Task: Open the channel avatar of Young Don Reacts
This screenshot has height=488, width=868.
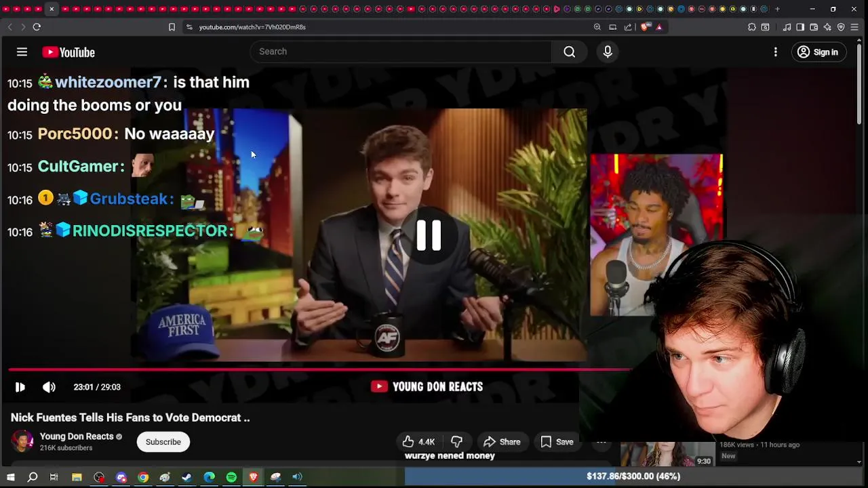Action: [22, 441]
